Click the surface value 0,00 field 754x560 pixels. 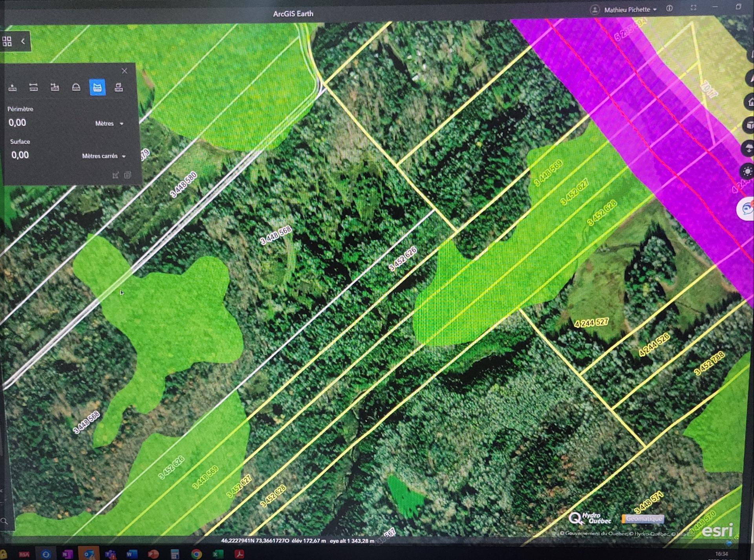click(x=20, y=156)
